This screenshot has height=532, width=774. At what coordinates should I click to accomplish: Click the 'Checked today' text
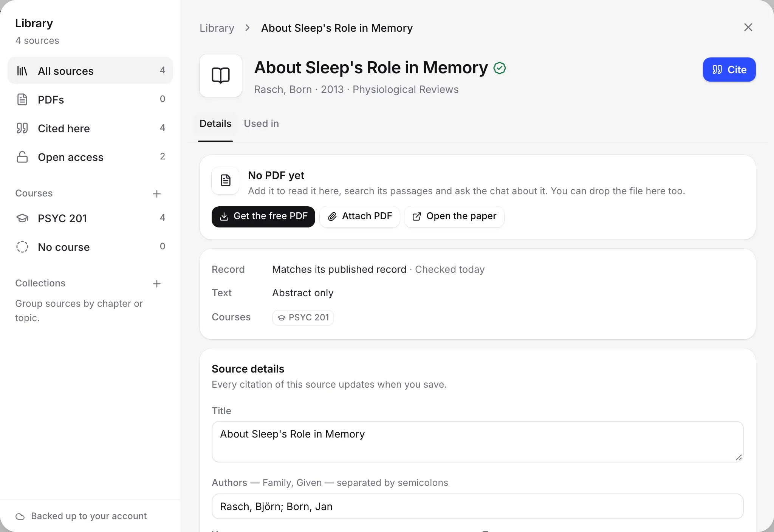[450, 269]
